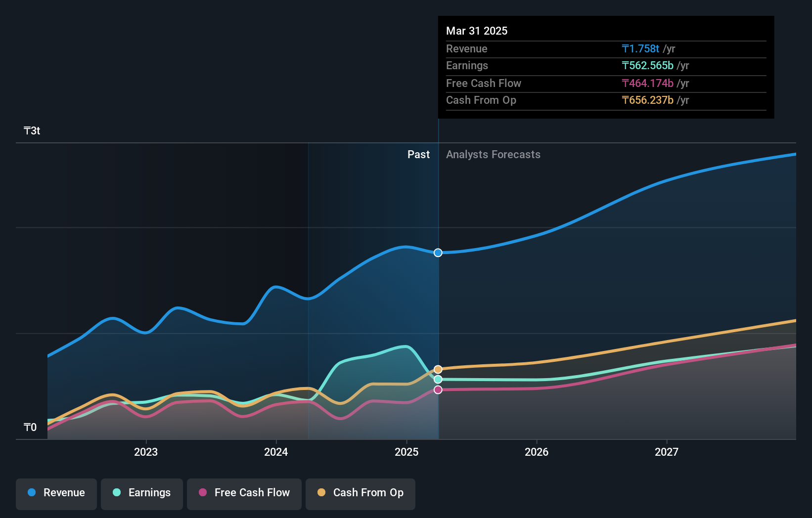
Task: Select the pink Free Cash Flow data point
Action: (438, 390)
